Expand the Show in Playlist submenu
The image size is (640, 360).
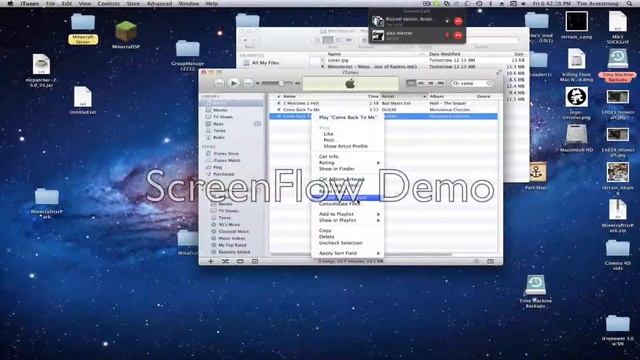(x=347, y=220)
